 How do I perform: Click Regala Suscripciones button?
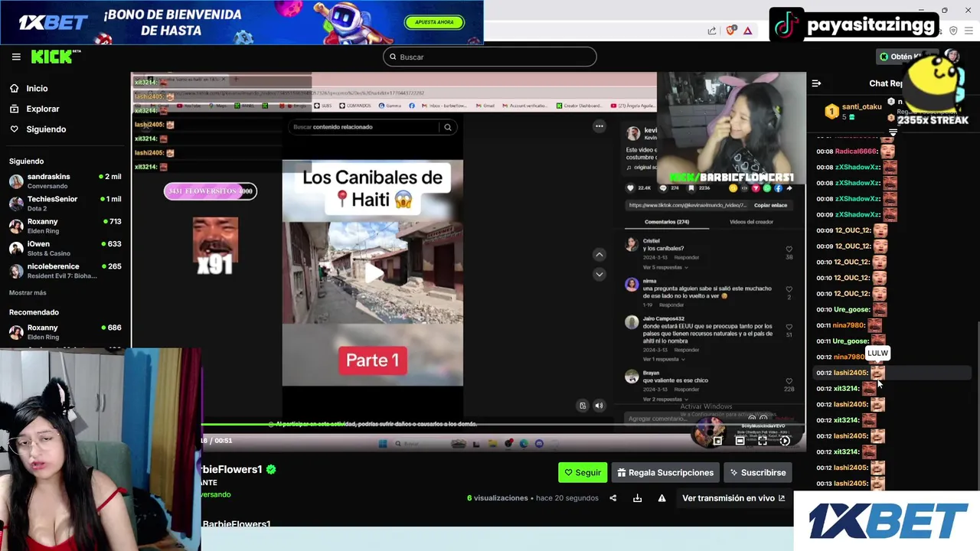[665, 472]
